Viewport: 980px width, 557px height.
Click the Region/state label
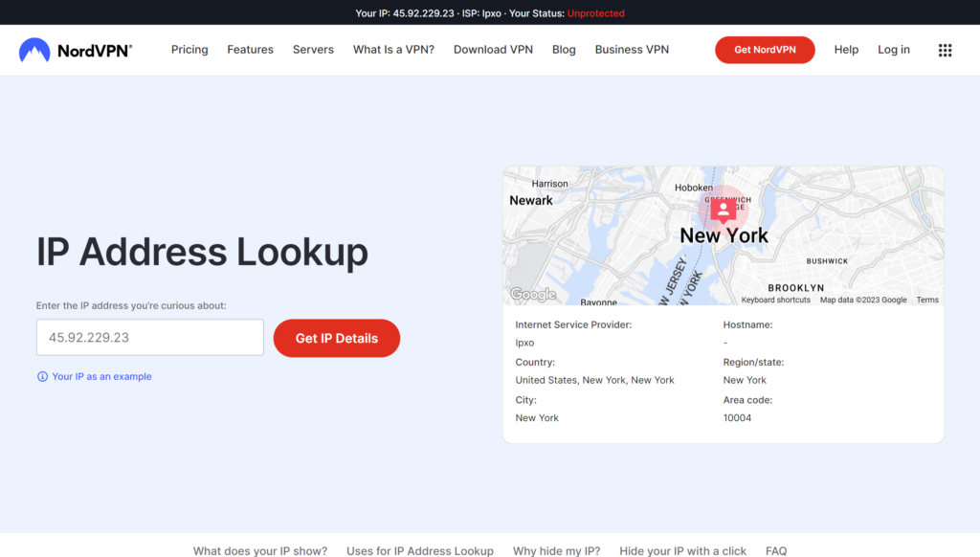[x=754, y=362]
